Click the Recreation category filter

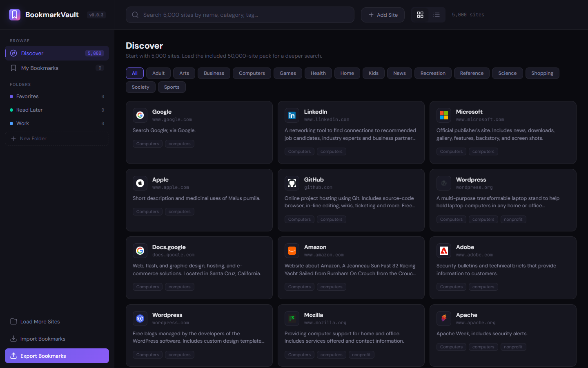[433, 73]
